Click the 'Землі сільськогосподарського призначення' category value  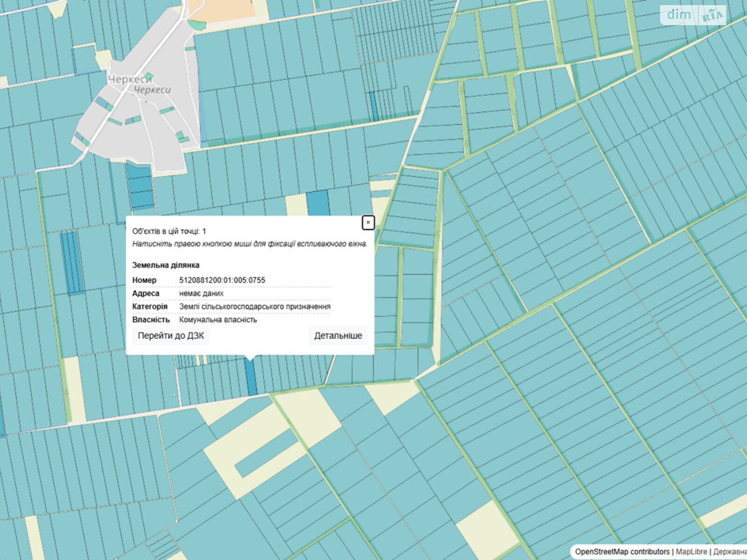click(x=255, y=307)
